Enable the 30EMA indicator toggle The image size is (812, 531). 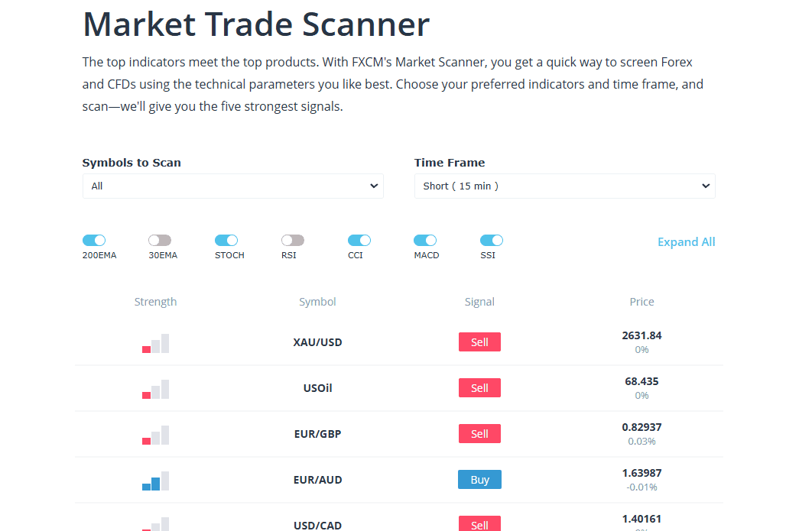click(159, 240)
